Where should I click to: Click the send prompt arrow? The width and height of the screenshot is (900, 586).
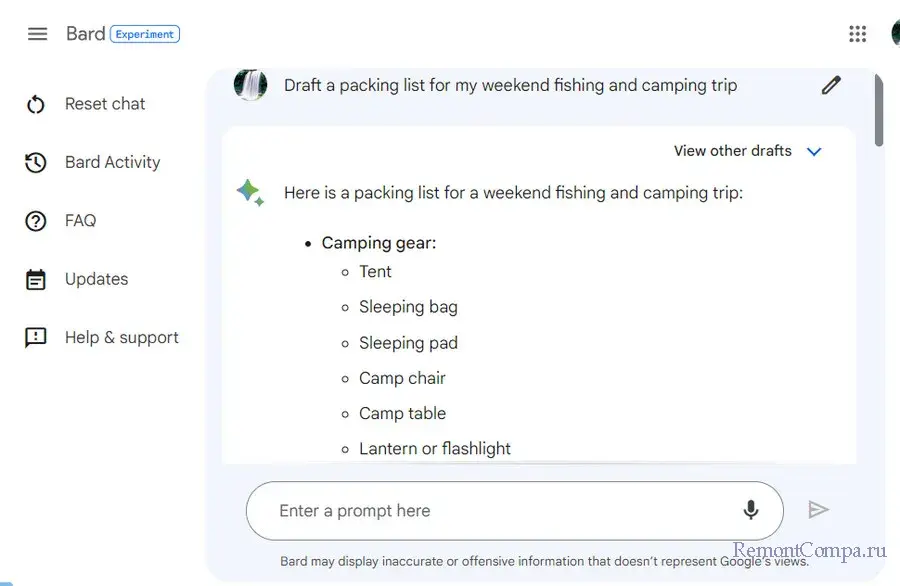pyautogui.click(x=818, y=510)
